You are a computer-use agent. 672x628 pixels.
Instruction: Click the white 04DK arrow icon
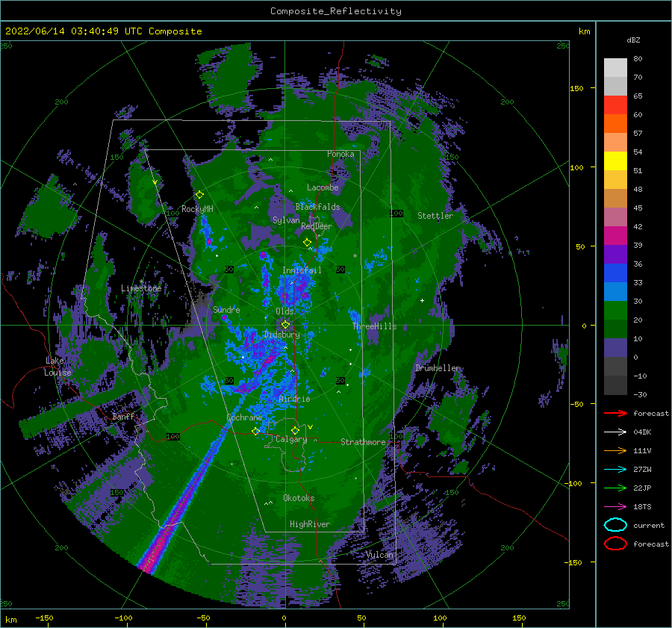pyautogui.click(x=615, y=432)
